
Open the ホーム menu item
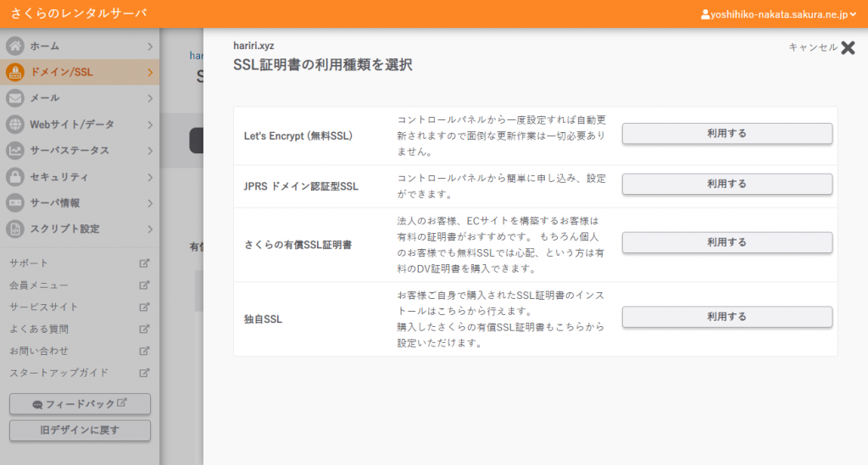[x=80, y=46]
